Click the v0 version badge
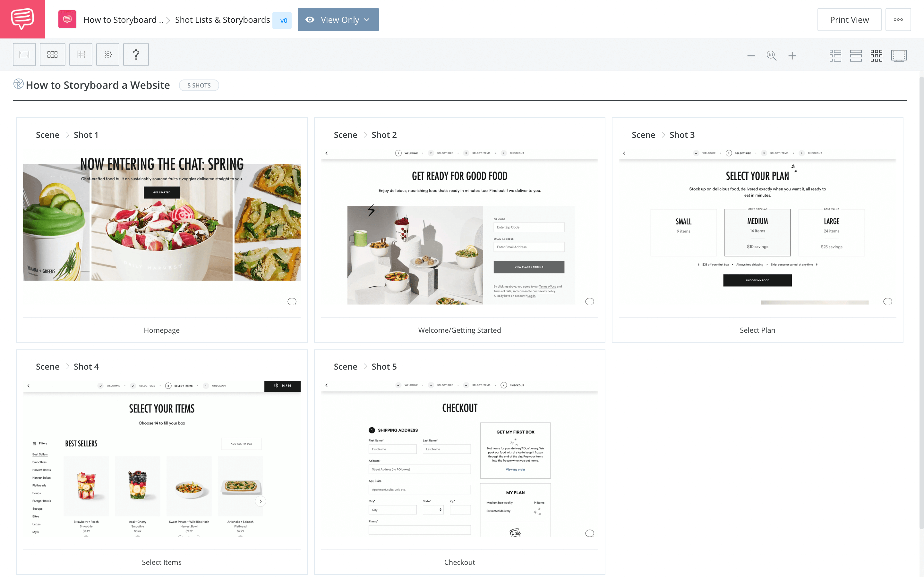924x577 pixels. click(x=282, y=19)
